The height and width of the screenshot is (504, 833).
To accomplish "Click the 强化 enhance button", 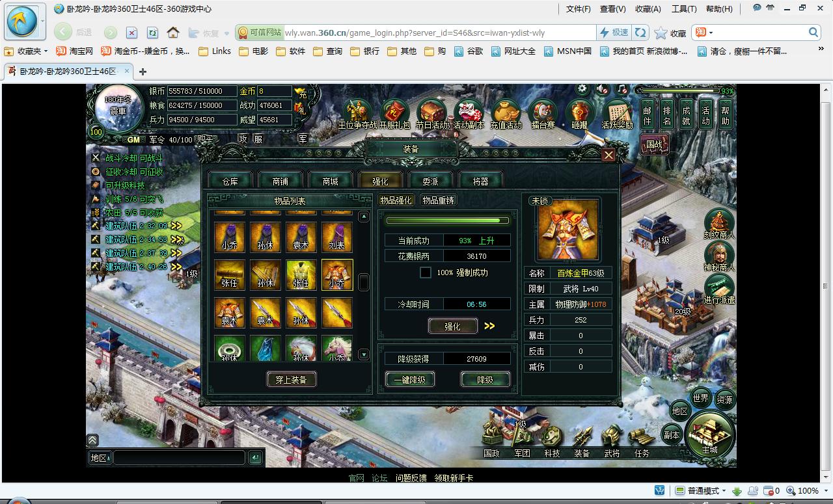I will click(x=452, y=326).
